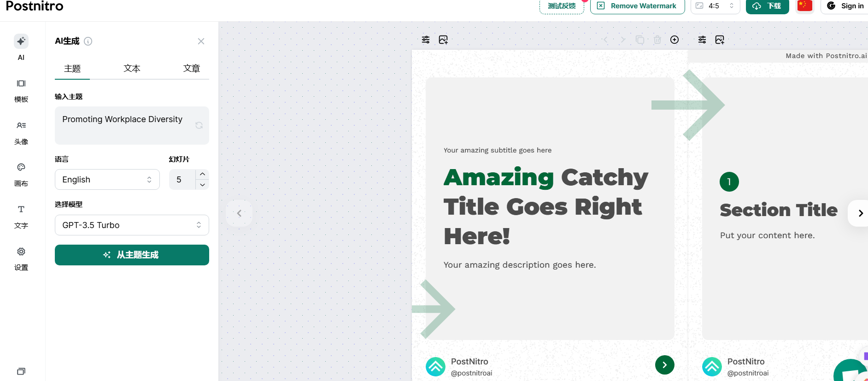Screen dimensions: 868x381
Task: Click the Remove Watermark button
Action: [x=637, y=6]
